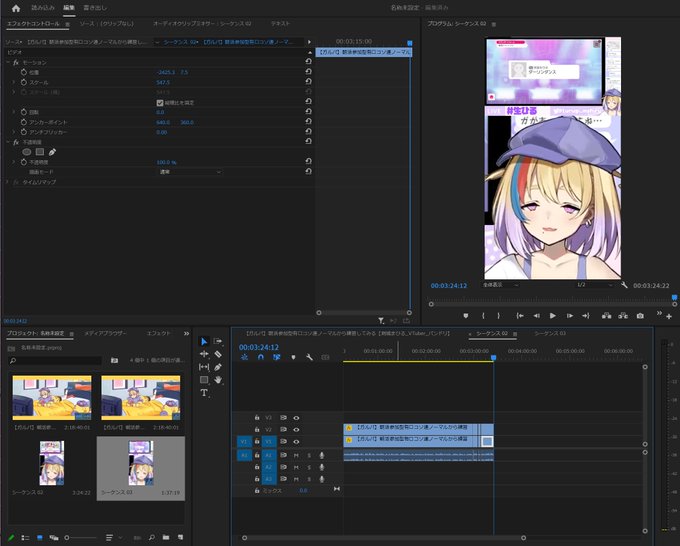Toggle V3 track output eye

[x=296, y=418]
